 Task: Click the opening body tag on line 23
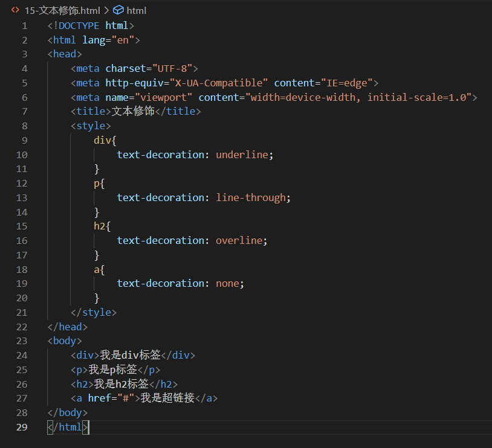click(65, 341)
